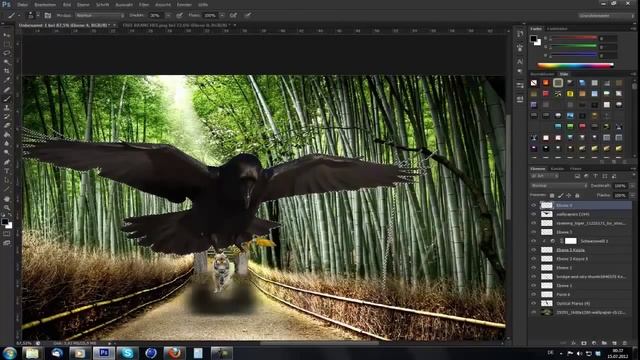Hide the Ebene 2 layer
The height and width of the screenshot is (360, 640).
pos(533,268)
